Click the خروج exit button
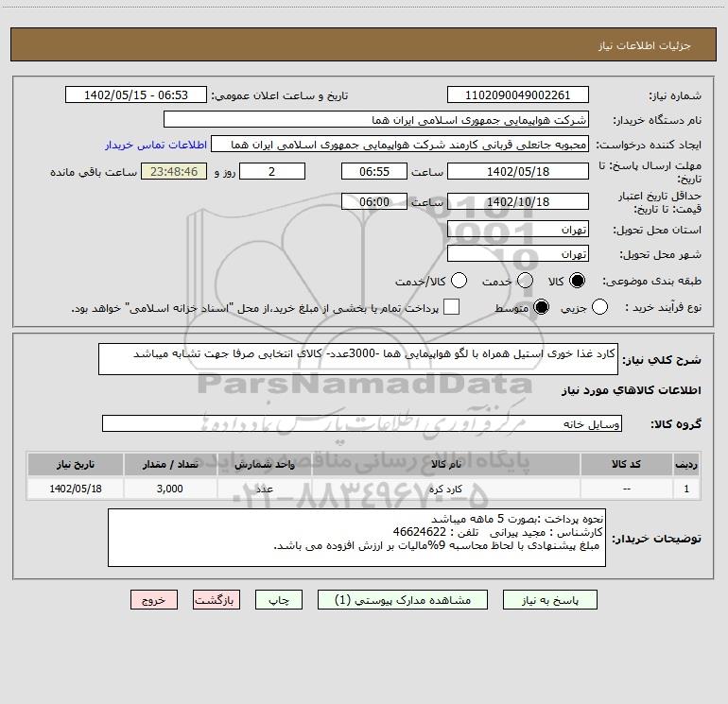This screenshot has width=728, height=704. point(154,600)
